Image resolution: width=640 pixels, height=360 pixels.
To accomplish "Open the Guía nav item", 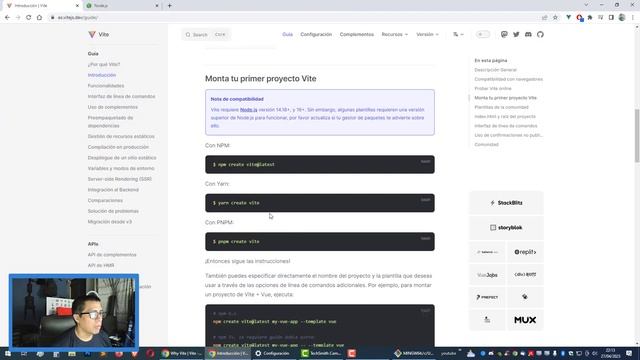I will coord(287,34).
